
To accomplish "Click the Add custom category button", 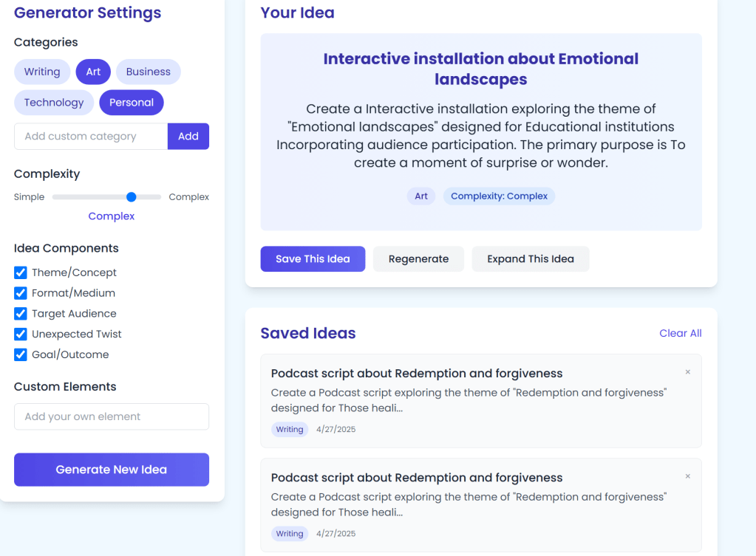I will pyautogui.click(x=188, y=137).
